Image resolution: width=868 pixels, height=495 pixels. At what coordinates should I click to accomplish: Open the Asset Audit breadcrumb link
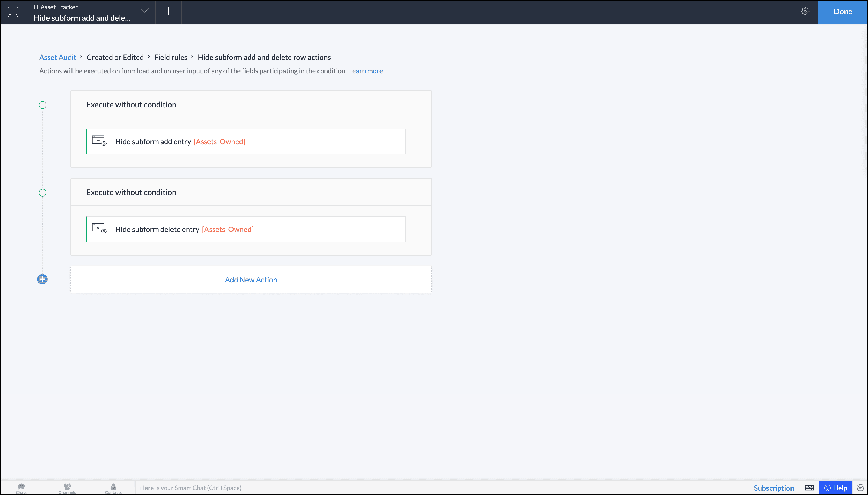[x=58, y=57]
